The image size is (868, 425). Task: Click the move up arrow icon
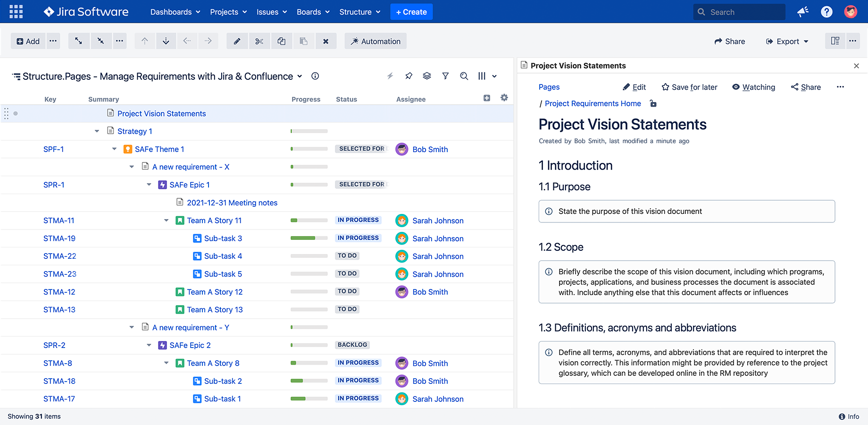(145, 41)
